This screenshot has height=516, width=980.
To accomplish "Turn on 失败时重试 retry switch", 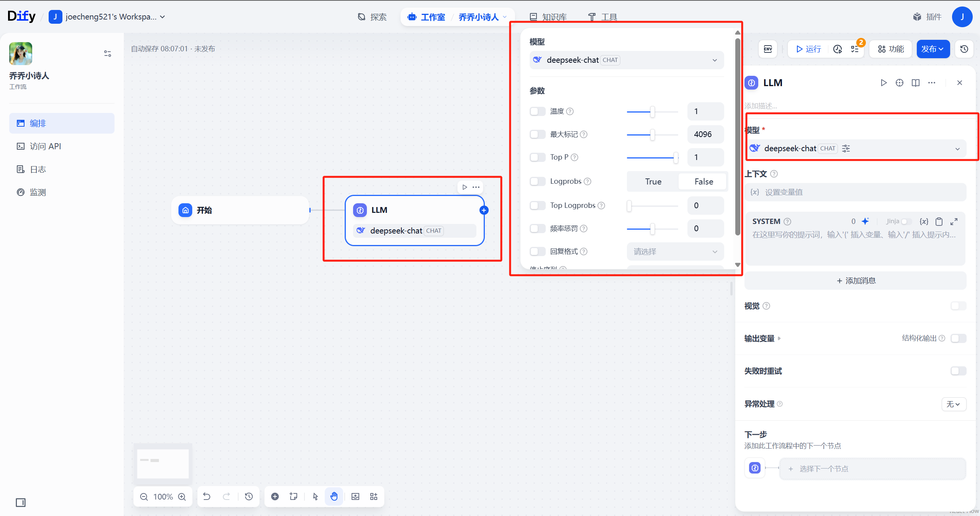I will pyautogui.click(x=958, y=371).
